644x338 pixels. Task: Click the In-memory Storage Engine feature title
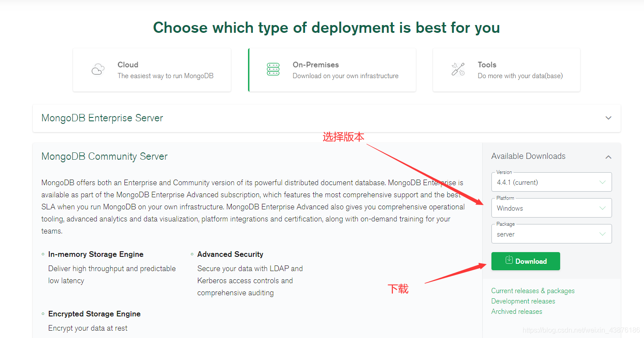[x=96, y=254]
